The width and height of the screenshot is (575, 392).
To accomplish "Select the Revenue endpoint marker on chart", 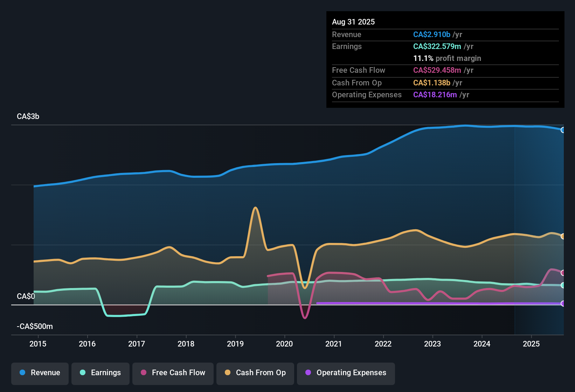I will [563, 130].
